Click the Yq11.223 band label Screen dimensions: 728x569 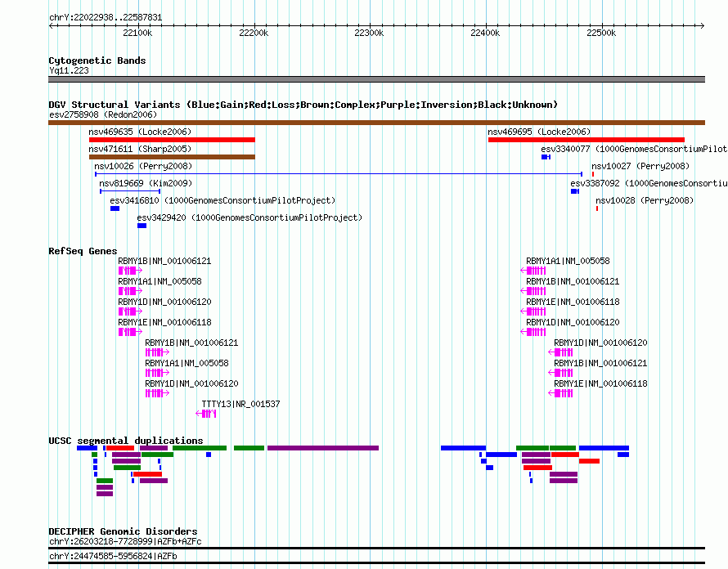pos(69,70)
